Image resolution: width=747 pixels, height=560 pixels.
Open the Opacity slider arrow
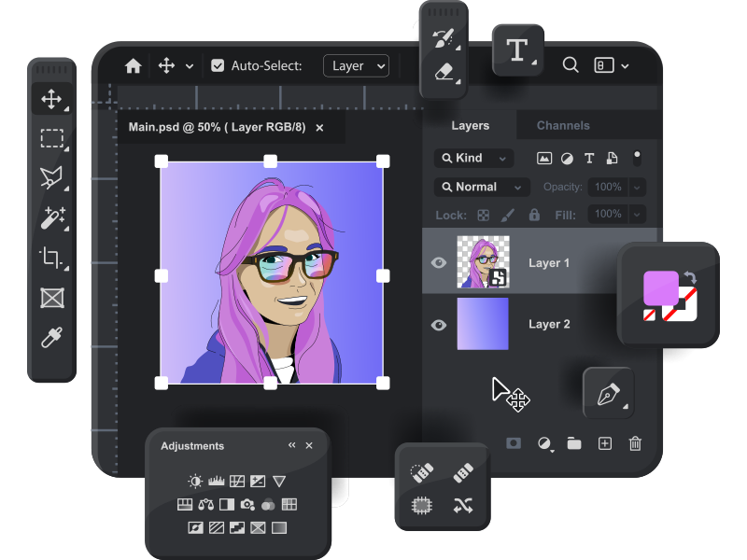pos(637,188)
